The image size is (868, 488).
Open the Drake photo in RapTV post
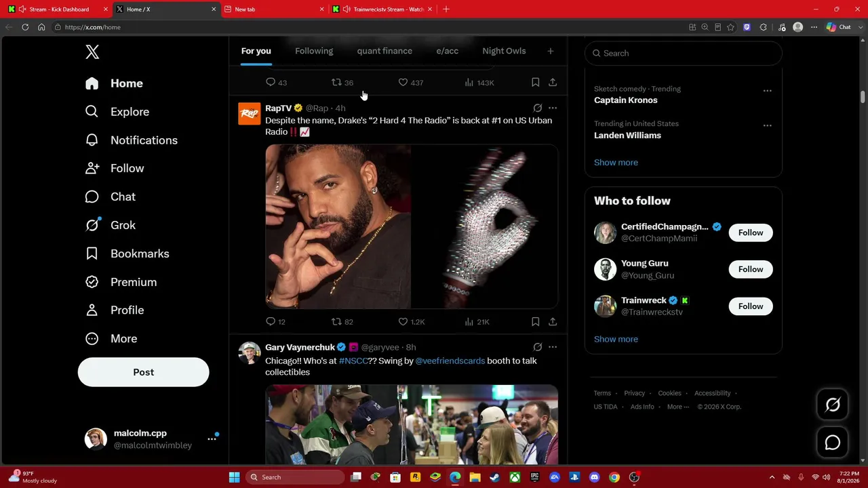[x=338, y=226]
